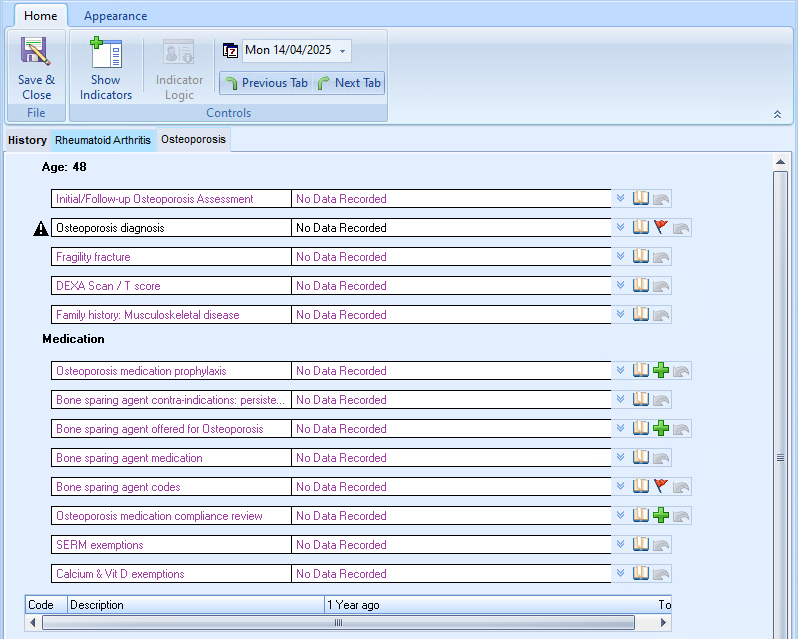Click grey arrow icon on Osteoporosis diagnosis row

[x=681, y=228]
